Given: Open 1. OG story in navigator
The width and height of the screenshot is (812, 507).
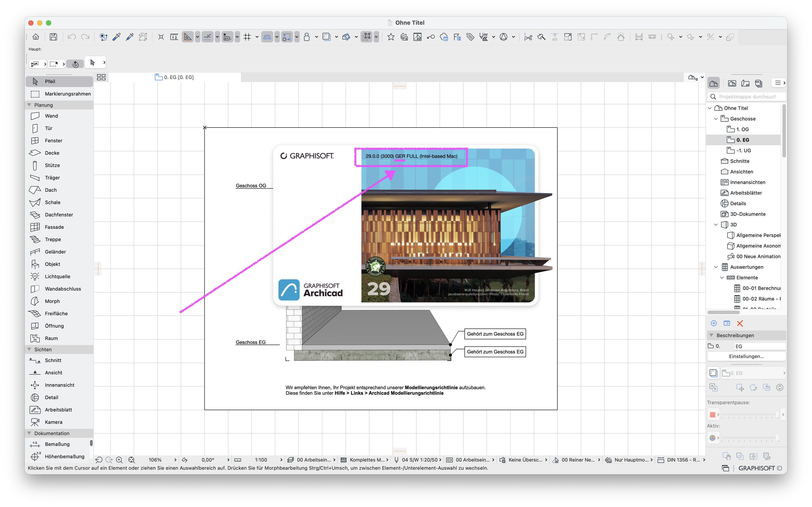Looking at the screenshot, I should click(742, 130).
